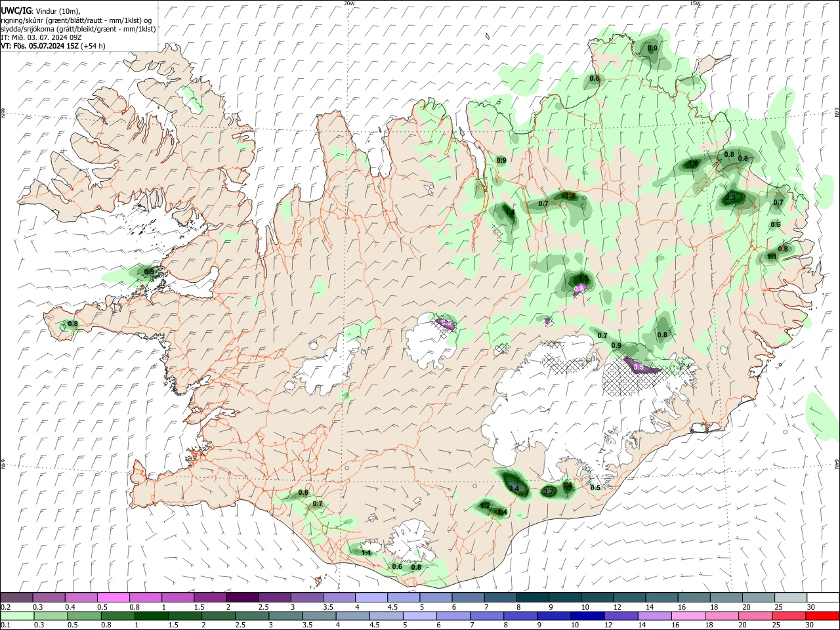The height and width of the screenshot is (630, 840).
Task: Click the 15W longitude label
Action: (x=695, y=3)
